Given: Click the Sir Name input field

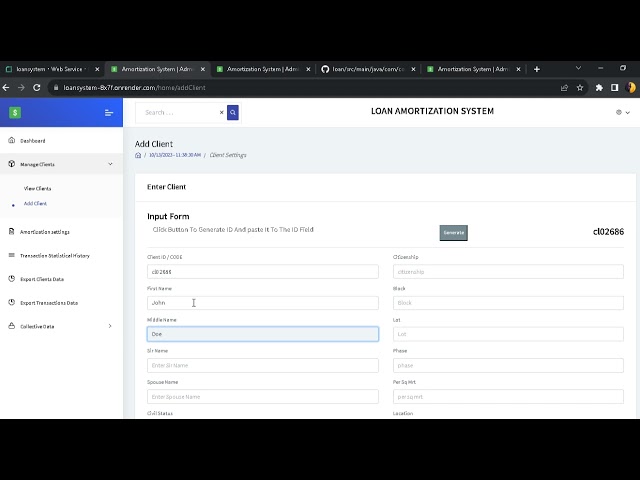Looking at the screenshot, I should coord(262,365).
